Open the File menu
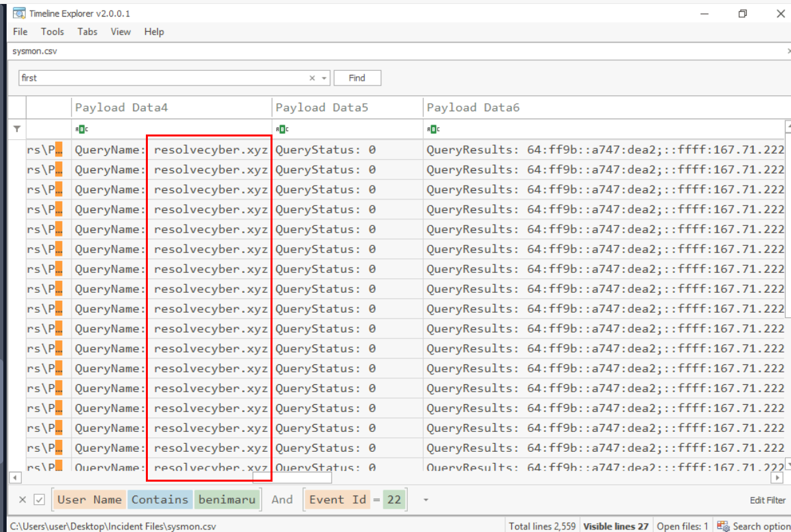The width and height of the screenshot is (791, 532). (x=20, y=32)
